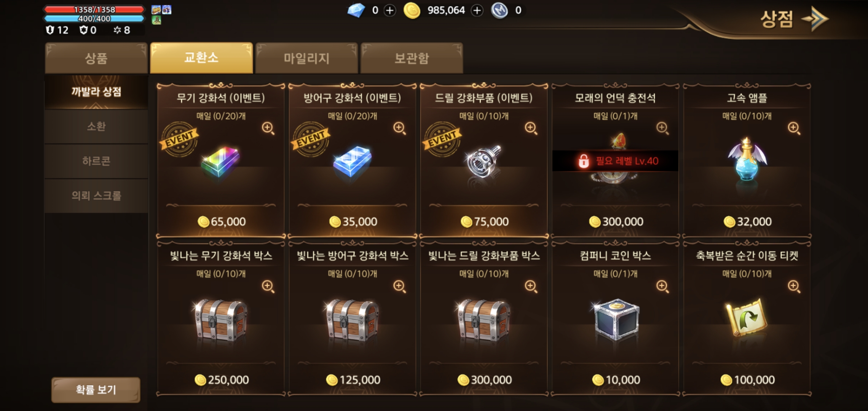The width and height of the screenshot is (868, 411).
Task: Tap the 상점 back arrow icon
Action: pyautogui.click(x=815, y=19)
